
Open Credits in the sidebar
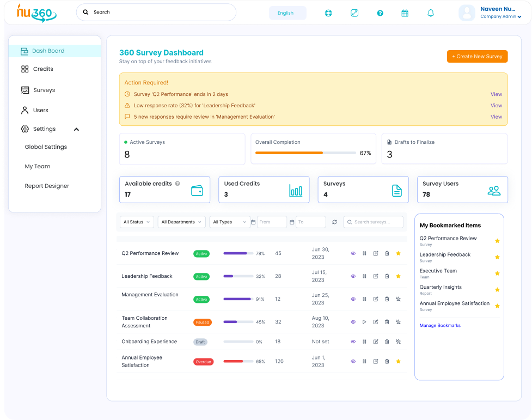click(x=43, y=69)
